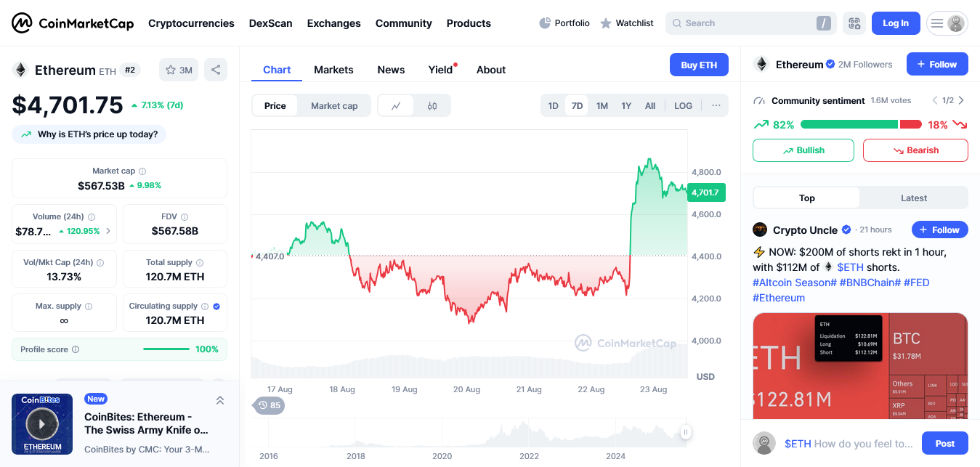The height and width of the screenshot is (467, 980).
Task: Select the Price chart toggle
Action: [x=275, y=106]
